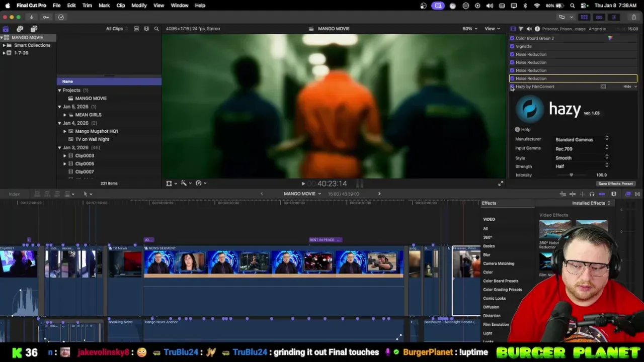Click the Hazy effect mask icon

coord(603,86)
